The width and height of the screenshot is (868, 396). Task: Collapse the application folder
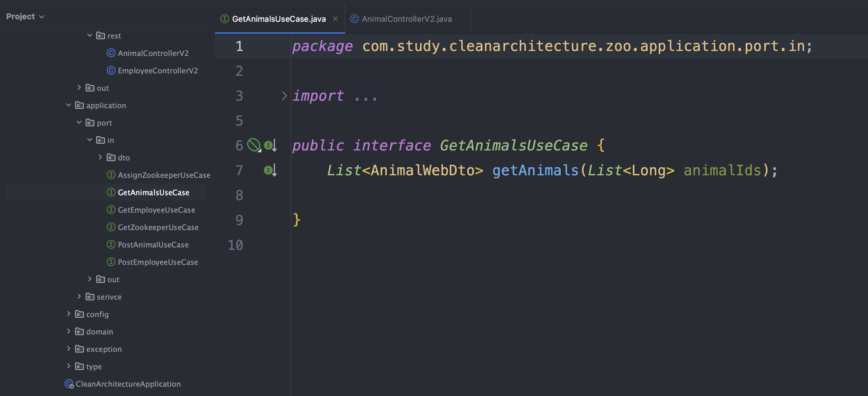point(68,105)
